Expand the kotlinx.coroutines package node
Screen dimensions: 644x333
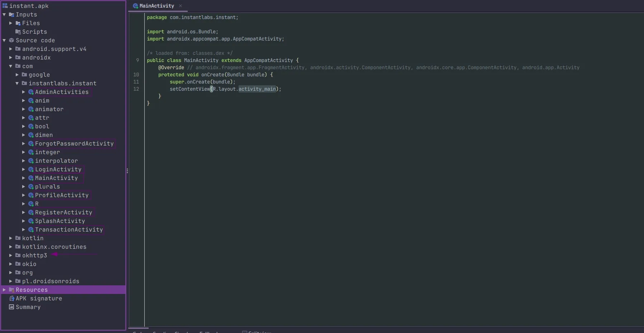[x=11, y=247]
